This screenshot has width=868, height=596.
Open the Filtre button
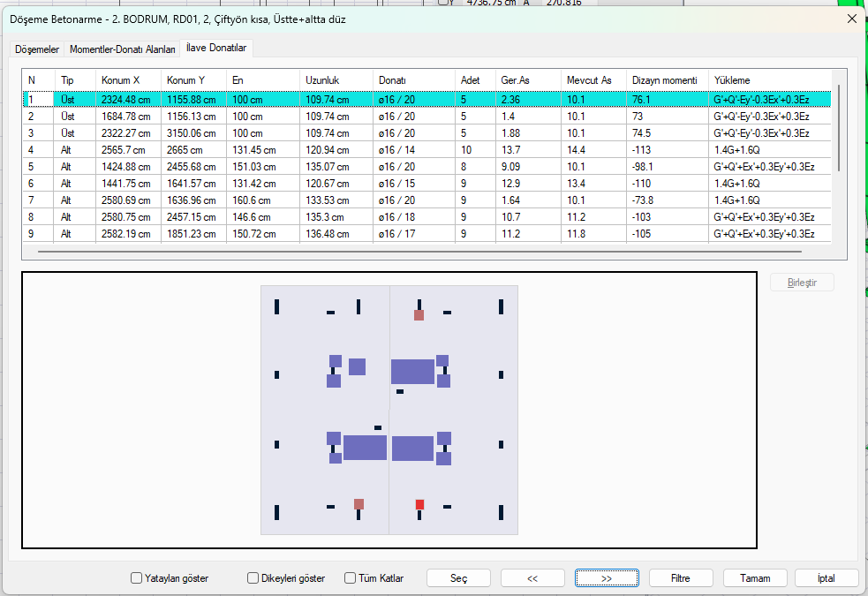tap(681, 577)
